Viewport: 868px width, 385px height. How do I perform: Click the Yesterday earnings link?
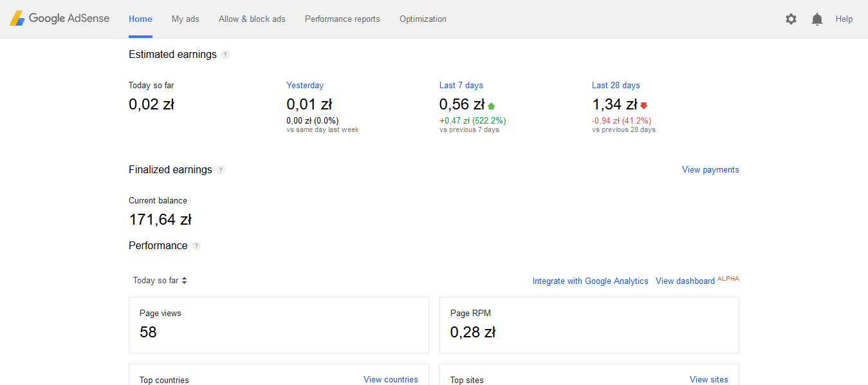click(x=305, y=85)
